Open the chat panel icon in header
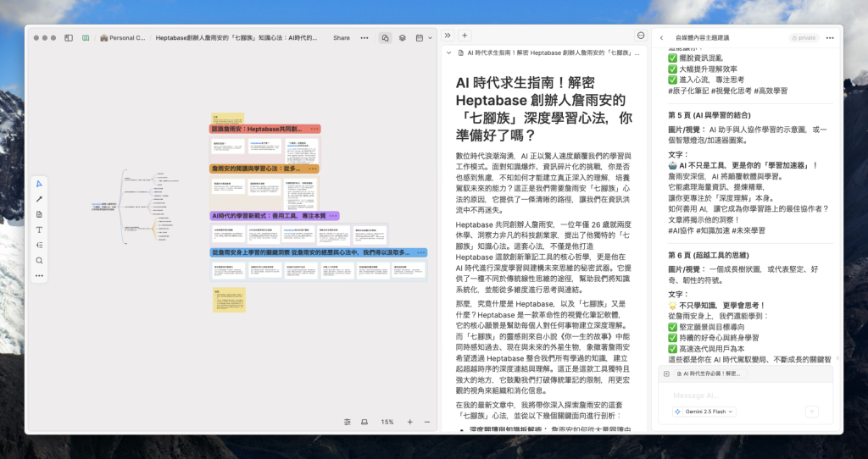Image resolution: width=868 pixels, height=459 pixels. pos(386,38)
